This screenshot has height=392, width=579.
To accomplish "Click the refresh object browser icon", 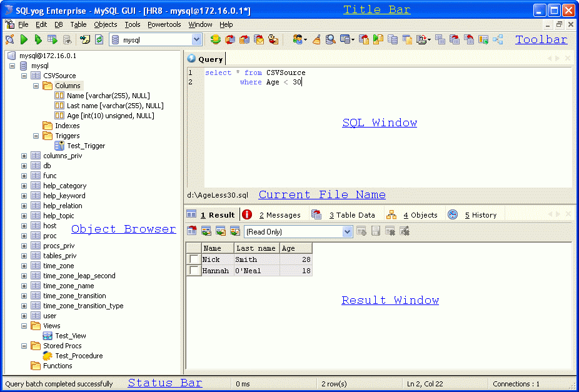I will click(98, 39).
